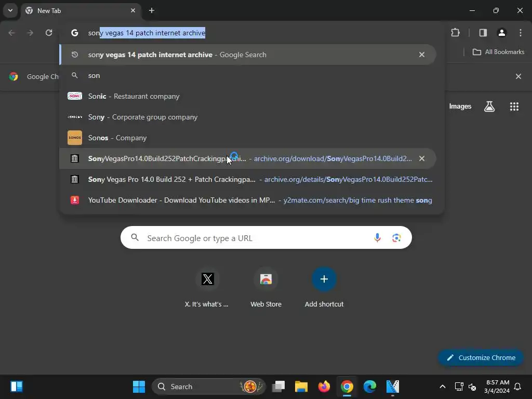
Task: Open the muted volume tray icon
Action: coord(472,387)
